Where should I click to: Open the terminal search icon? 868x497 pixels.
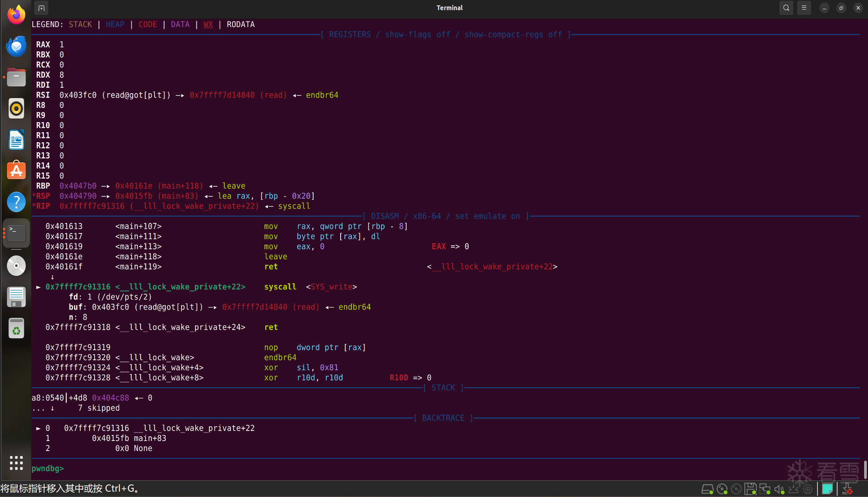click(x=786, y=8)
